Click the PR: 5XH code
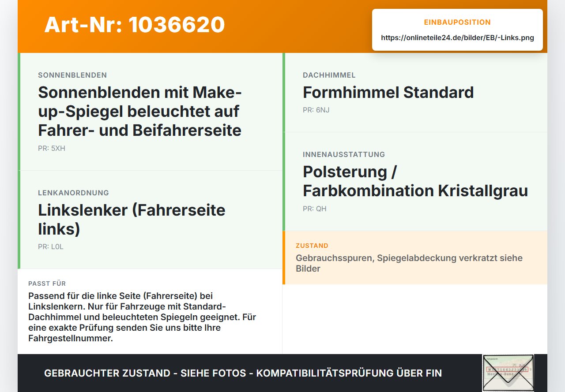The width and height of the screenshot is (565, 392). pos(52,148)
